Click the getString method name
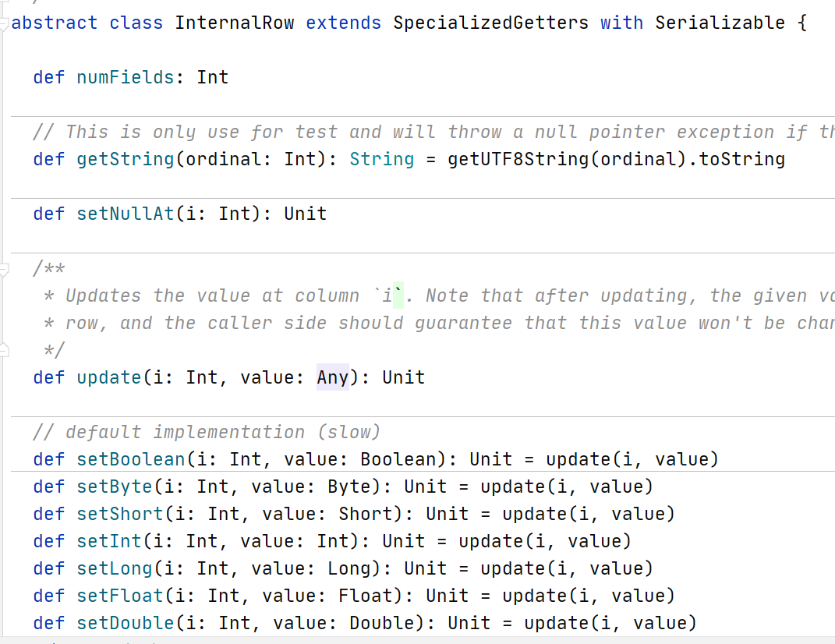This screenshot has width=835, height=644. [x=126, y=159]
